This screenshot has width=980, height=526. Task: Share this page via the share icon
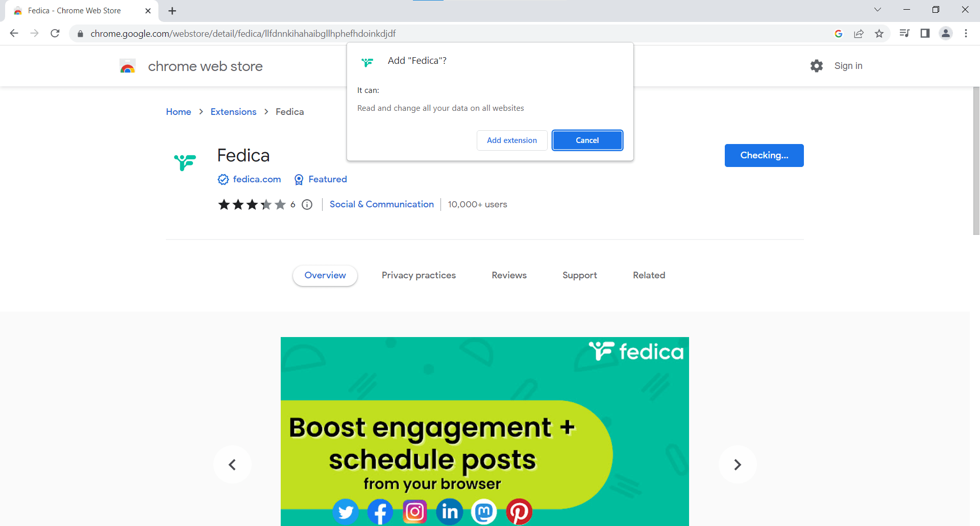tap(859, 33)
